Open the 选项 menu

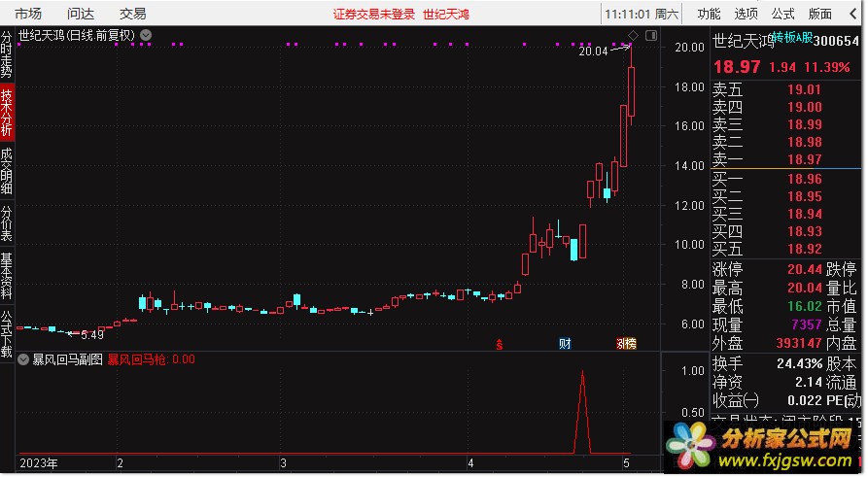pos(746,14)
